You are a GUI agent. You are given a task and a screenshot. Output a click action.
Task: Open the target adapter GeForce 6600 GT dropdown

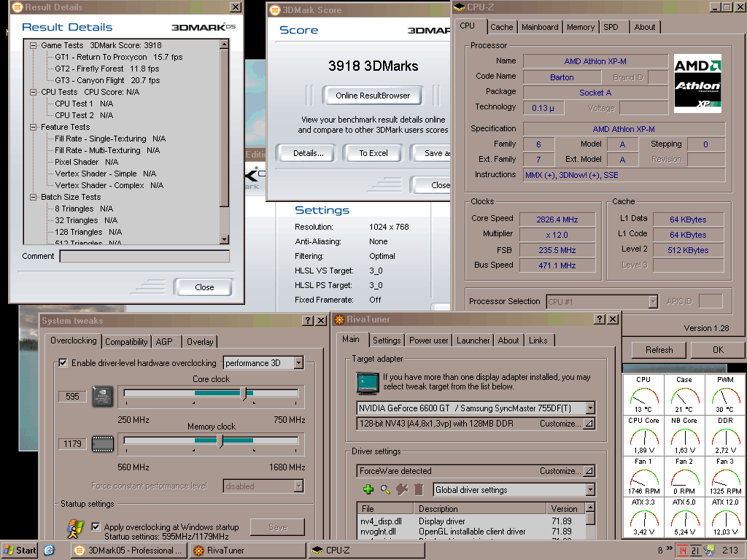coord(589,408)
